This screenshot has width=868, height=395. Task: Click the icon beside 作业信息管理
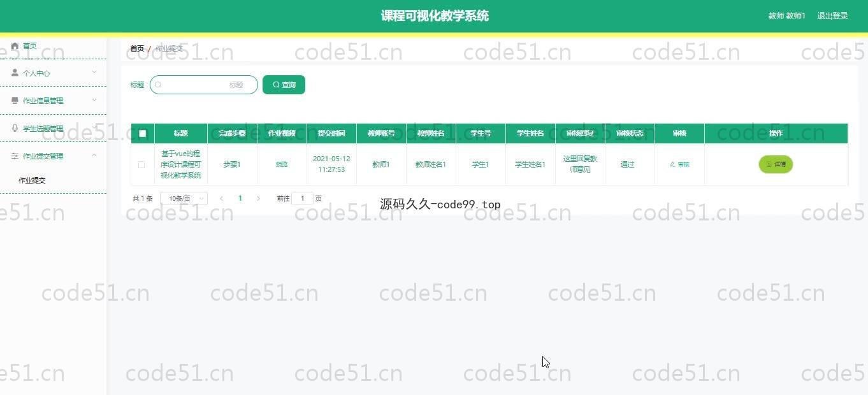tap(15, 100)
